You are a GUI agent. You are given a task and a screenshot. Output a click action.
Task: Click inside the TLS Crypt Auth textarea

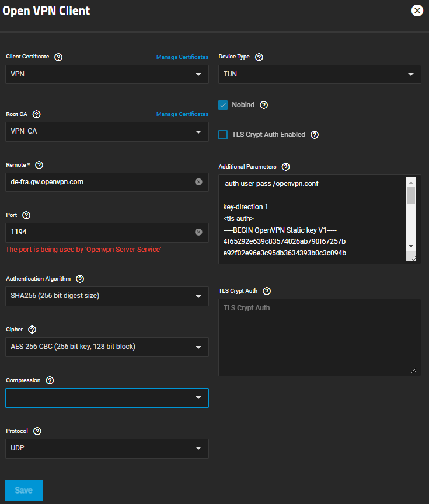320,337
